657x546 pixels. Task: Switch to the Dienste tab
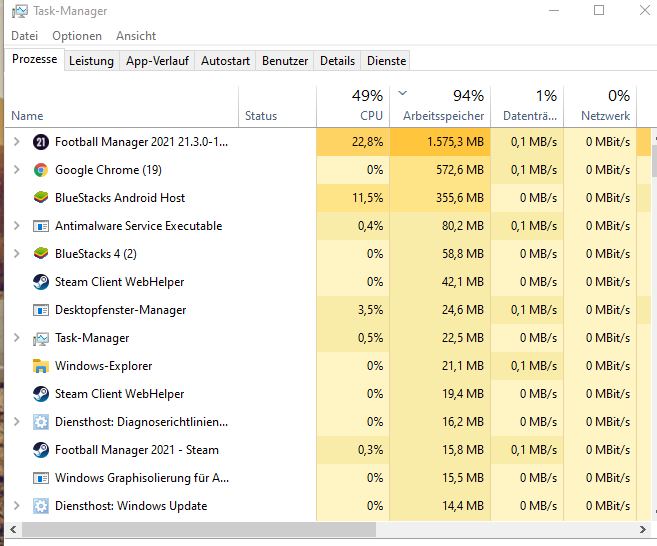click(x=386, y=61)
